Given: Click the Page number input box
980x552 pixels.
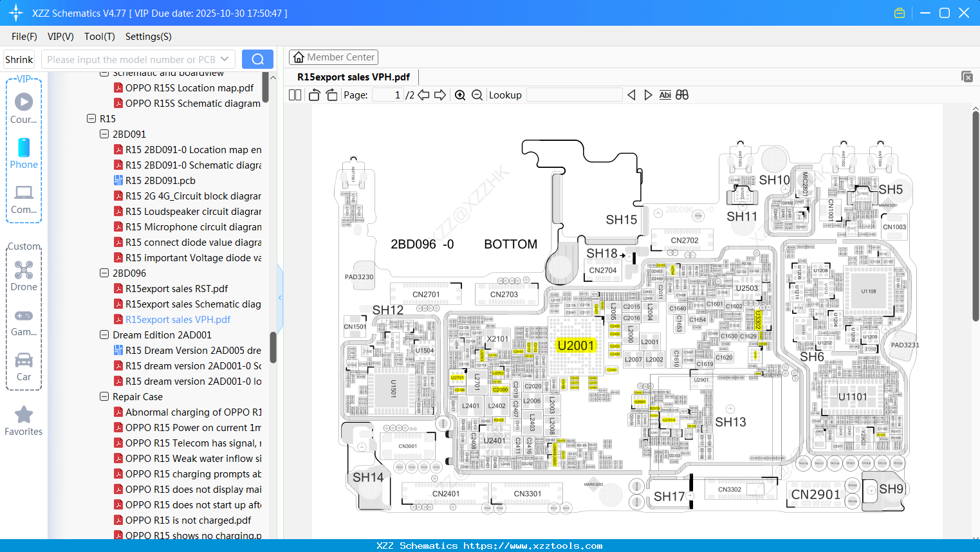Looking at the screenshot, I should point(388,95).
